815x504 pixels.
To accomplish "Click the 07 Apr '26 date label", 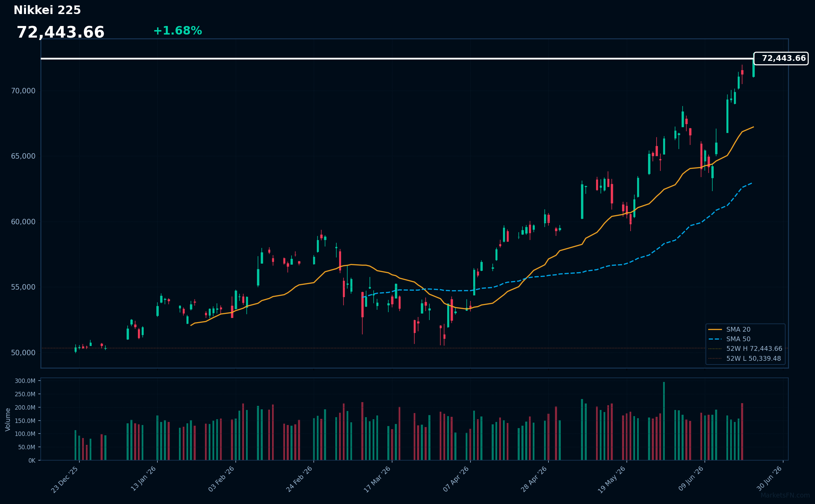I will pyautogui.click(x=456, y=479).
